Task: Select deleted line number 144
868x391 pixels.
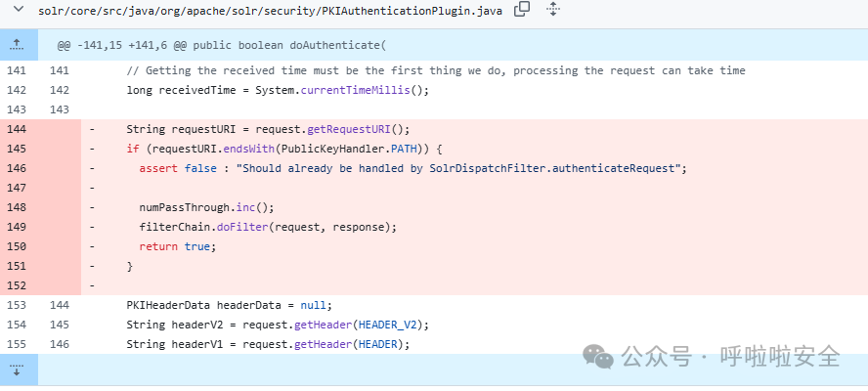Action: tap(17, 129)
